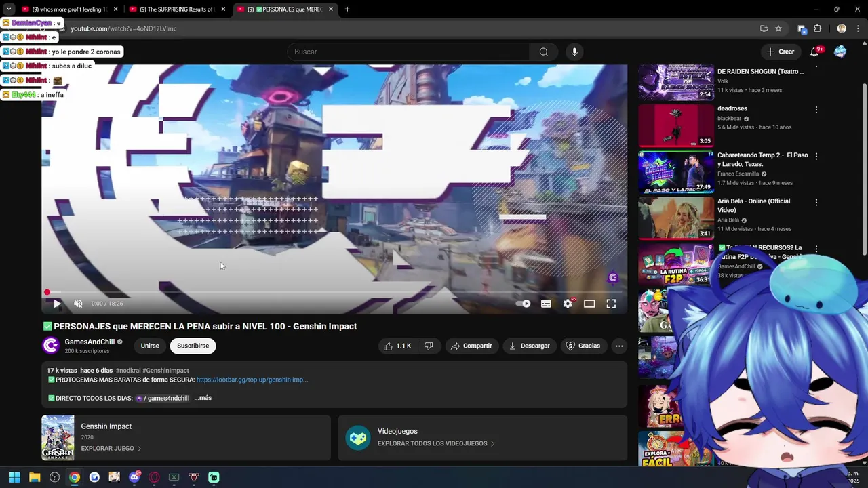
Task: Open the YouTube account avatar menu
Action: [x=840, y=52]
